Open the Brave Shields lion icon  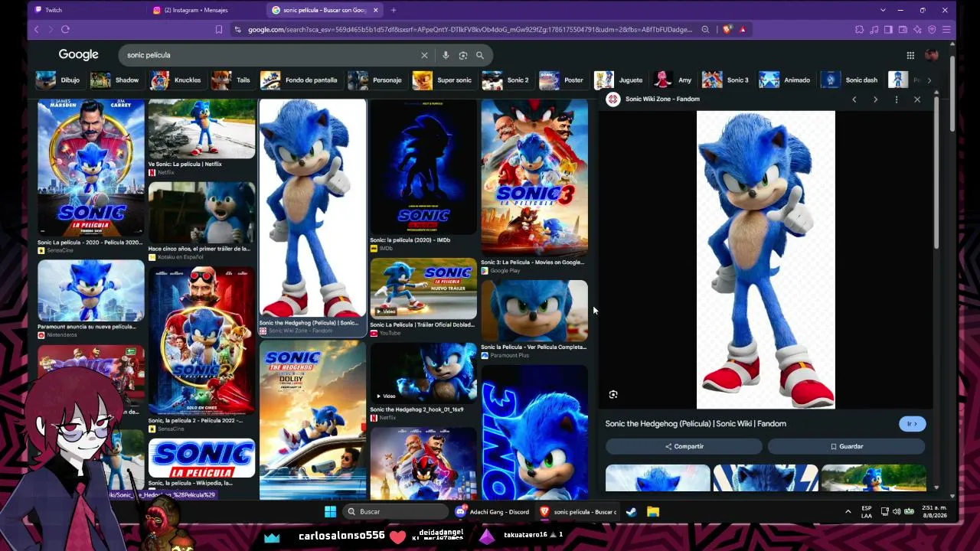tap(727, 30)
